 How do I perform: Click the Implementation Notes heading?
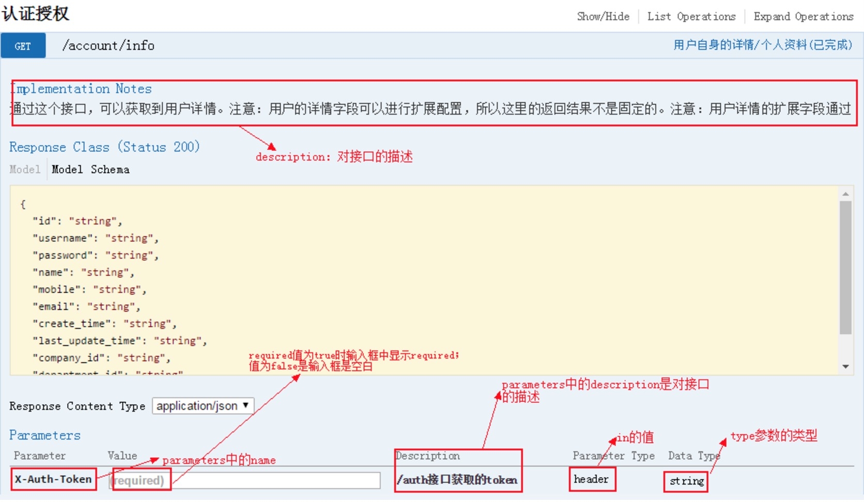(x=81, y=89)
